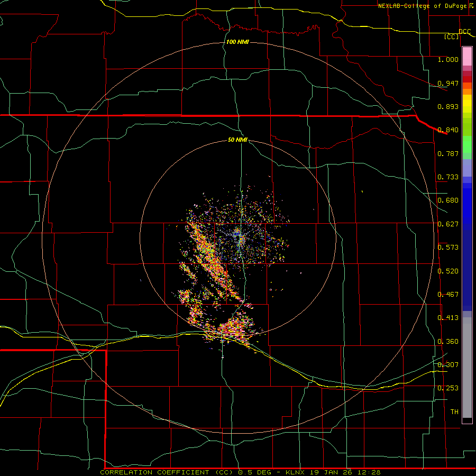Click the 0.253 legend value

click(x=448, y=388)
